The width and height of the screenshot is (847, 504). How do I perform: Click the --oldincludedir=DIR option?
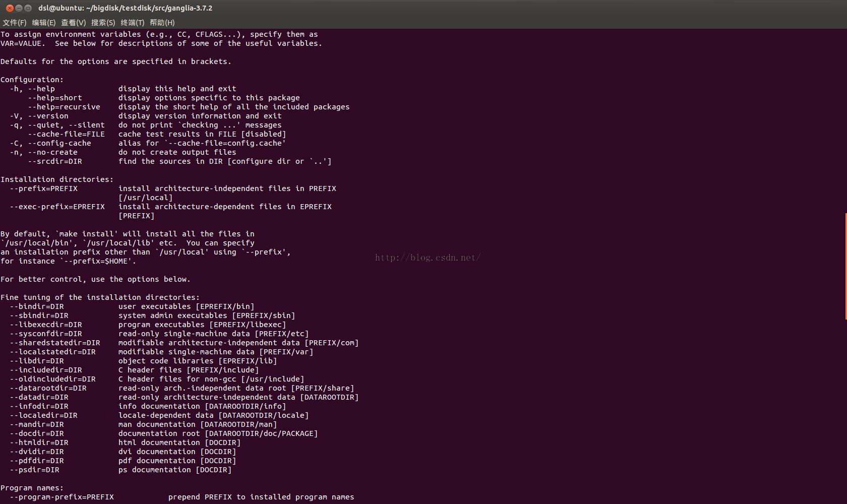[52, 379]
